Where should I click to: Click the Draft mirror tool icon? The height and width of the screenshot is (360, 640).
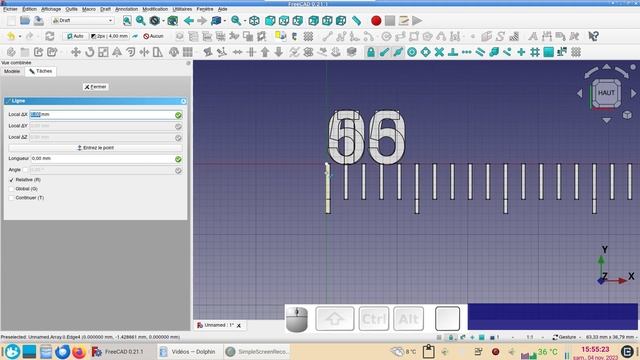pyautogui.click(x=117, y=52)
